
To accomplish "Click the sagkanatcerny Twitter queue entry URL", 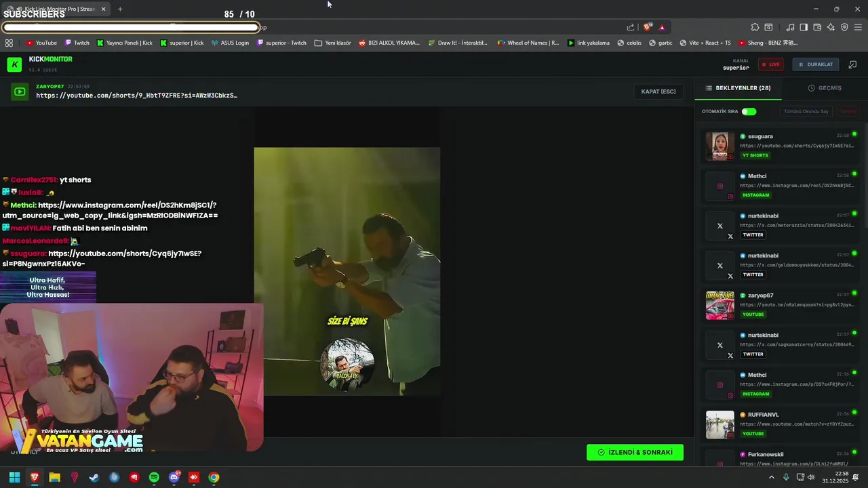I will point(797,344).
